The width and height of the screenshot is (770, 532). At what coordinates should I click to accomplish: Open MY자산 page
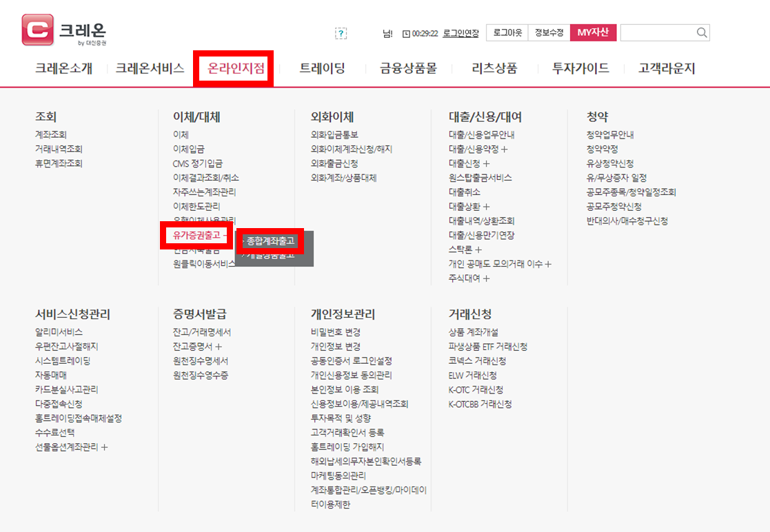pyautogui.click(x=594, y=32)
